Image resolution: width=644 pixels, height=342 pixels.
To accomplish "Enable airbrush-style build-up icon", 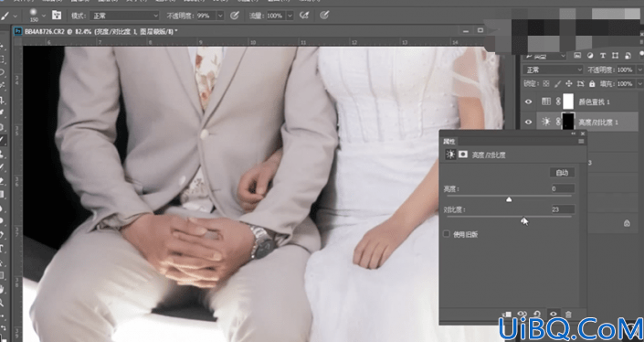I will coord(304,16).
